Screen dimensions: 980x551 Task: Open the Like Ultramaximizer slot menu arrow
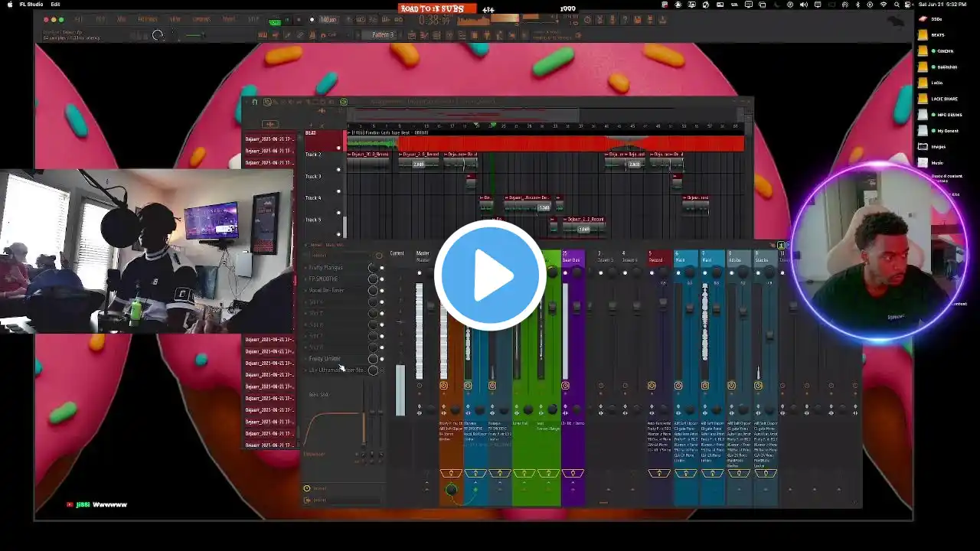(305, 370)
